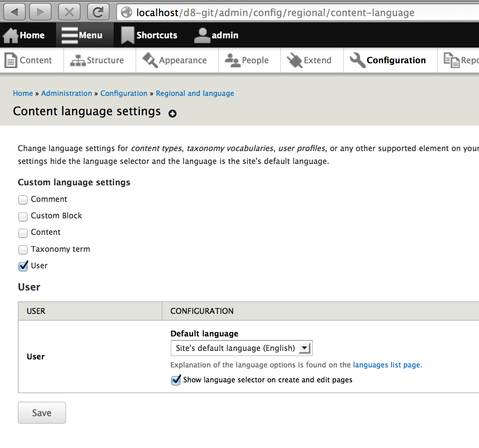Open the People admin menu text
The image size is (479, 448).
(255, 60)
